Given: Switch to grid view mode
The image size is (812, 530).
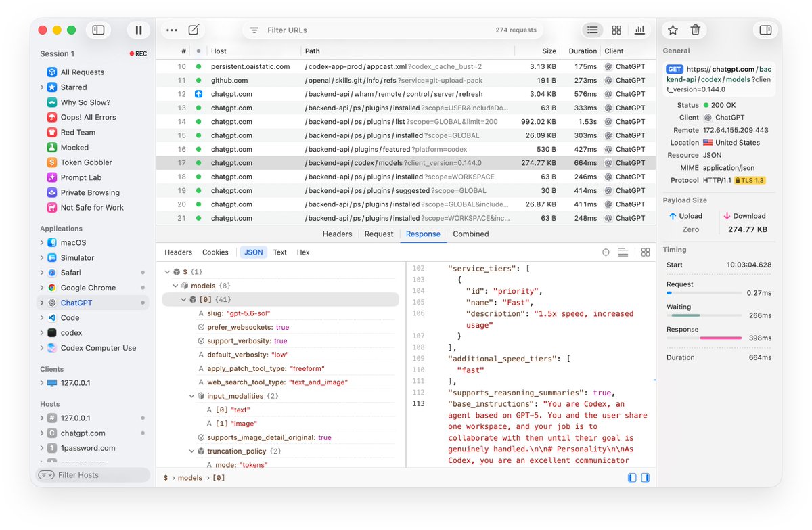Looking at the screenshot, I should (x=616, y=30).
